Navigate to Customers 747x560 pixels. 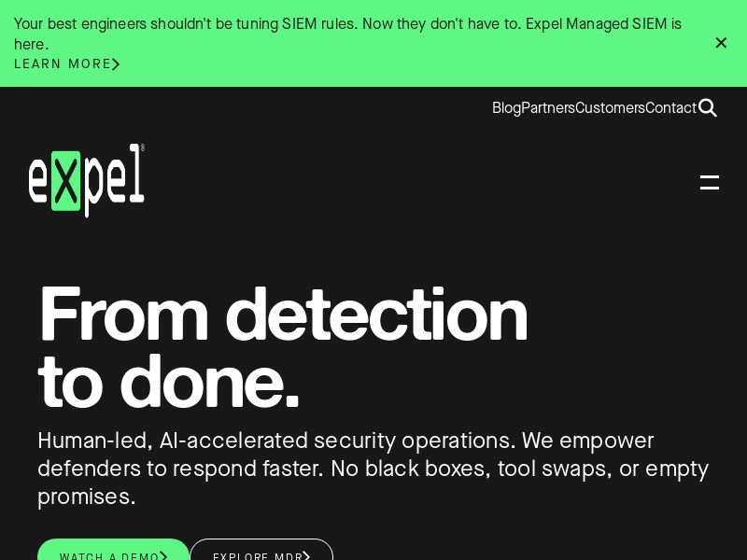pyautogui.click(x=610, y=108)
